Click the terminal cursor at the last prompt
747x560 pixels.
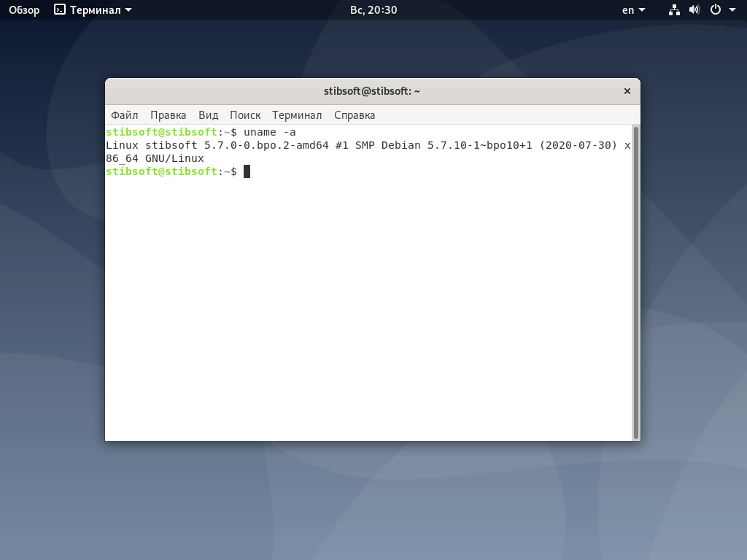click(247, 171)
